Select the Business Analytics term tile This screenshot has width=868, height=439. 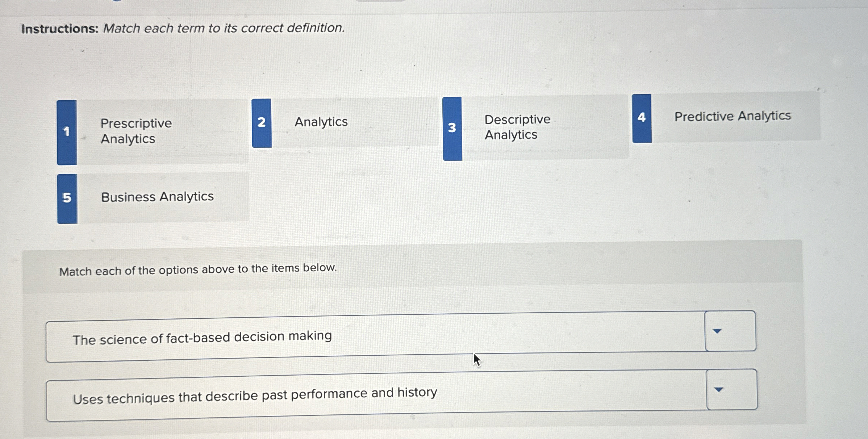[157, 197]
